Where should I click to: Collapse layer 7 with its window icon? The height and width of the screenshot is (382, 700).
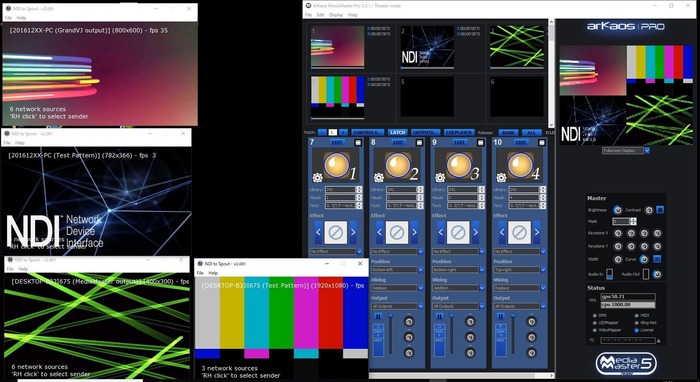pyautogui.click(x=358, y=142)
